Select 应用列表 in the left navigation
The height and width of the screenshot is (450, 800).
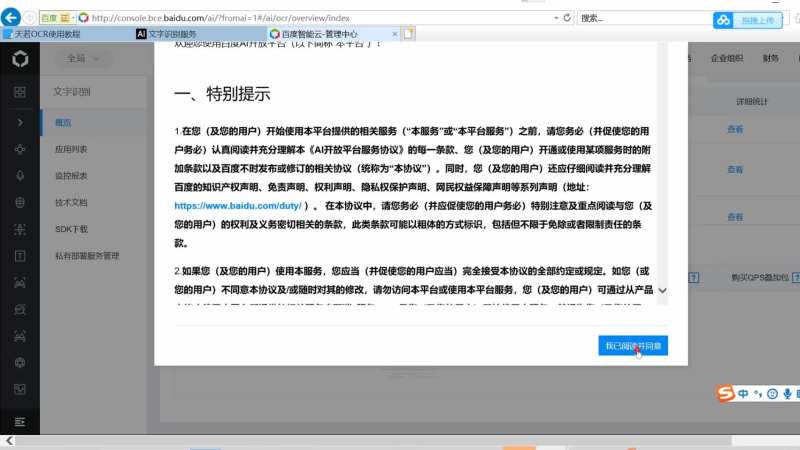[71, 149]
